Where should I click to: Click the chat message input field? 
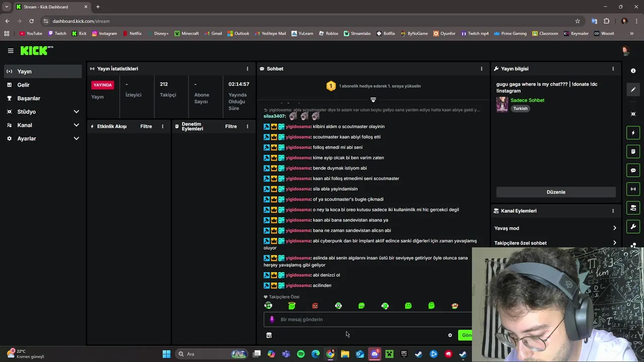tap(368, 319)
